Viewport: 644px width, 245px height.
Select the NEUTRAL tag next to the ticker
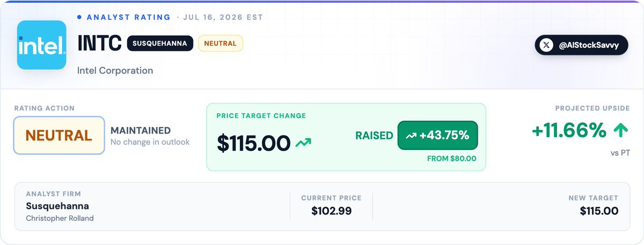(221, 43)
